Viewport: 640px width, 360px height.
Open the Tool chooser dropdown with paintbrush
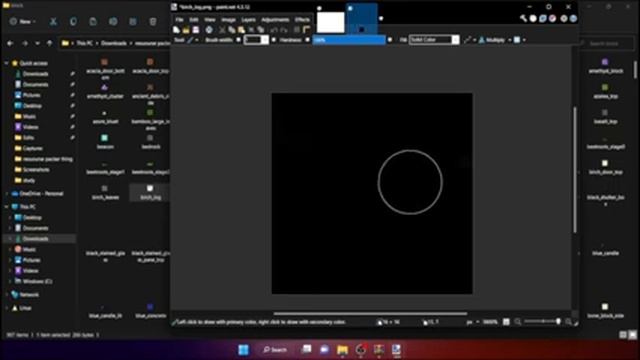pos(193,40)
